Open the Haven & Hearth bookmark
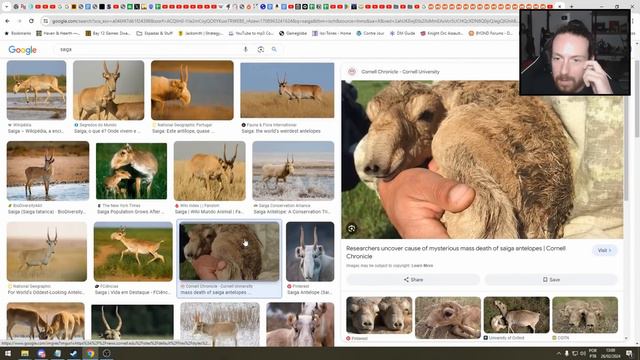The height and width of the screenshot is (360, 640). tap(58, 33)
